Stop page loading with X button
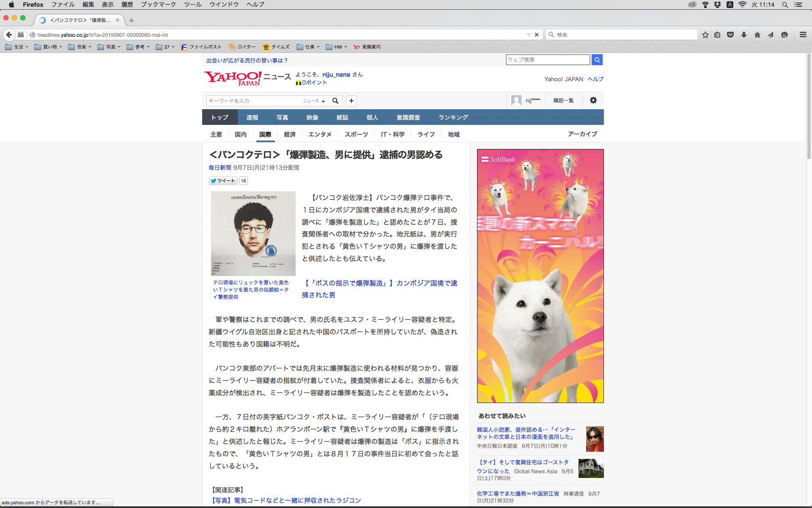 tap(537, 35)
